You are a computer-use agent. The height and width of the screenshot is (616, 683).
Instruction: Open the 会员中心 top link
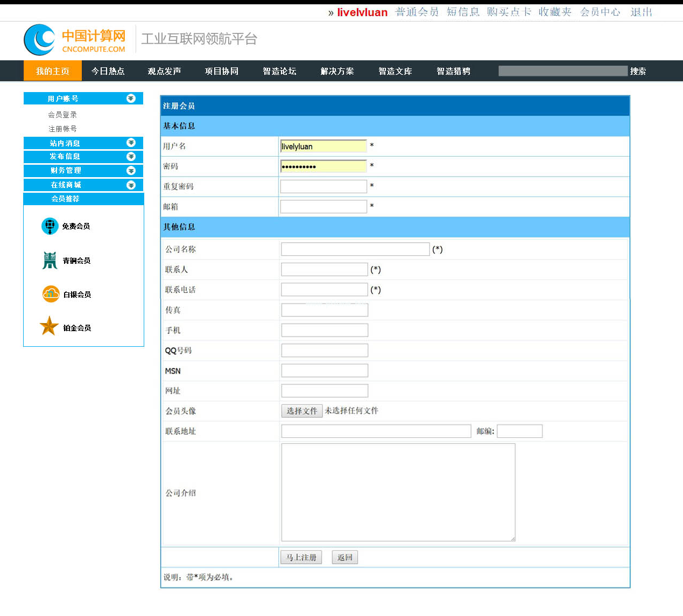pos(600,12)
